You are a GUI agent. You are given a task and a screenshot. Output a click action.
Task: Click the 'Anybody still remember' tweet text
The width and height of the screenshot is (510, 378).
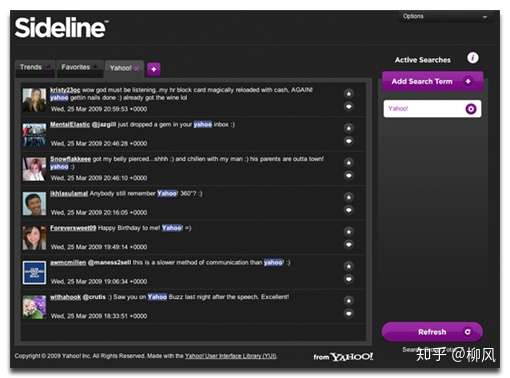(123, 194)
